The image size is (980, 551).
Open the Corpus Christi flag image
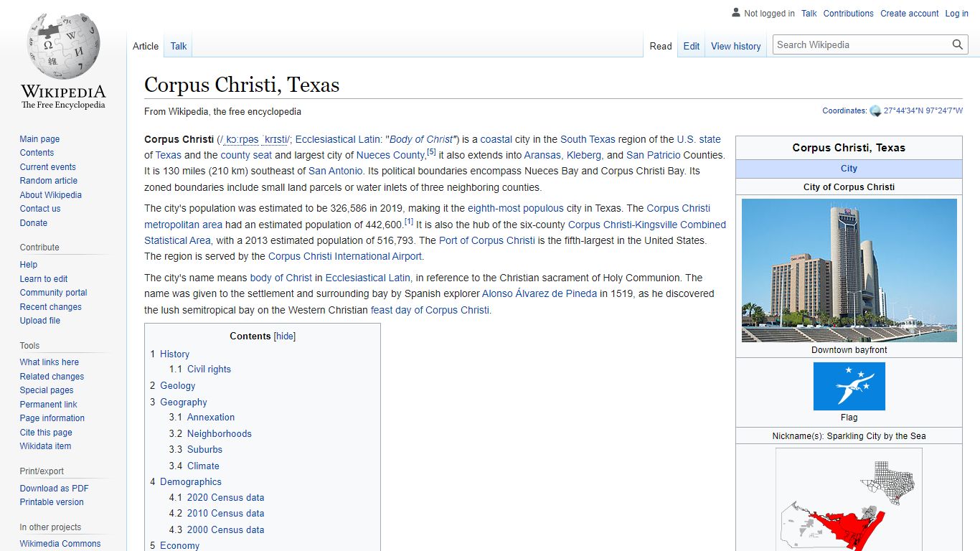click(849, 386)
